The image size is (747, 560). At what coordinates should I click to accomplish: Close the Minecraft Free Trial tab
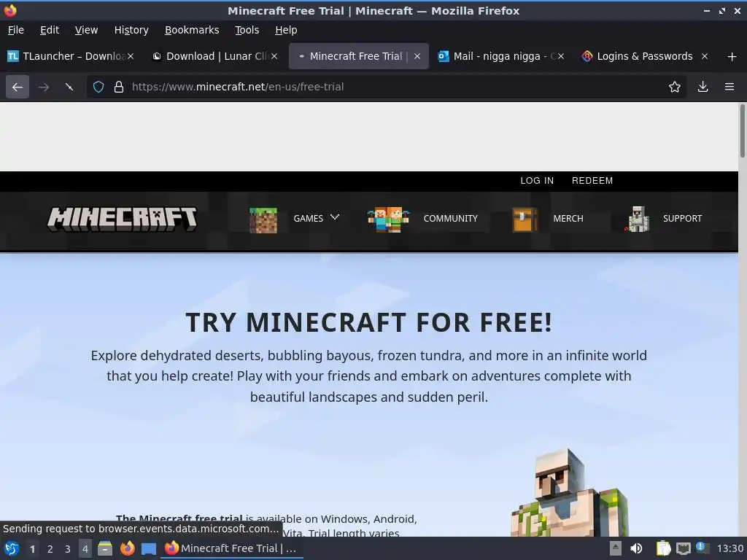[417, 56]
